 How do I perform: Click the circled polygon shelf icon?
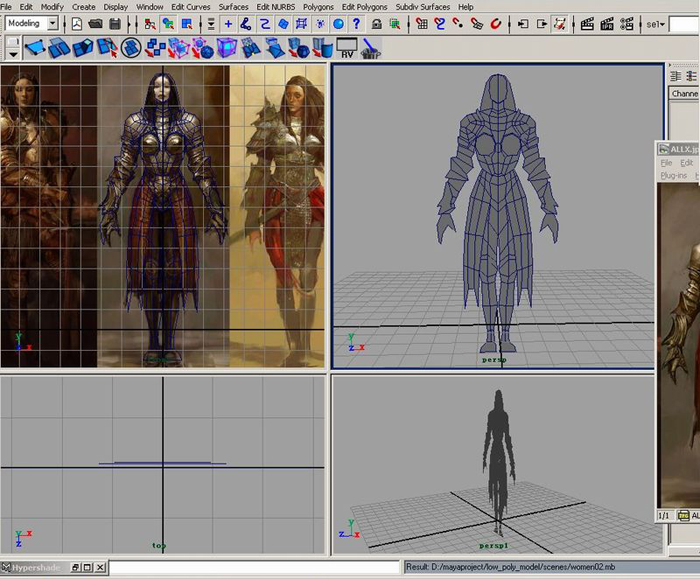pos(131,48)
